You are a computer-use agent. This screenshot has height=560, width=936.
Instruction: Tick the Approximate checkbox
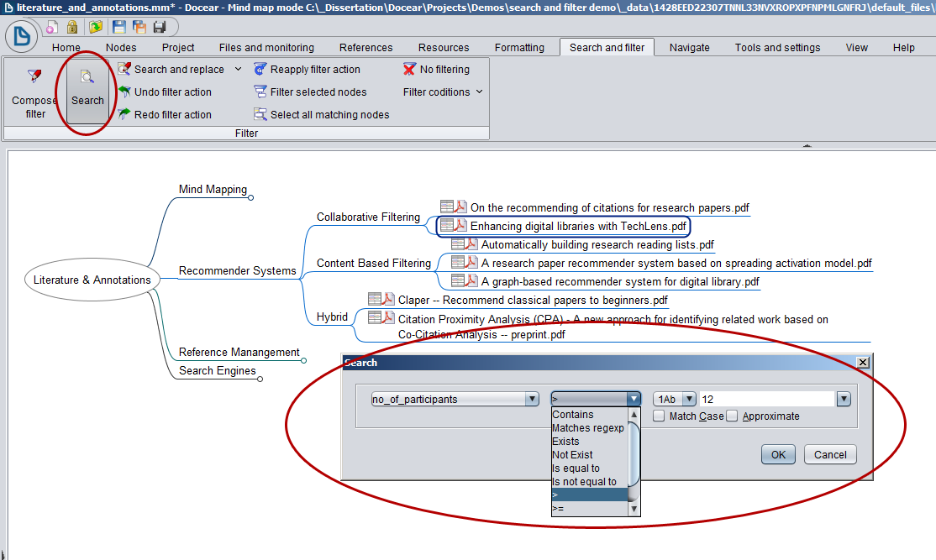[x=733, y=416]
